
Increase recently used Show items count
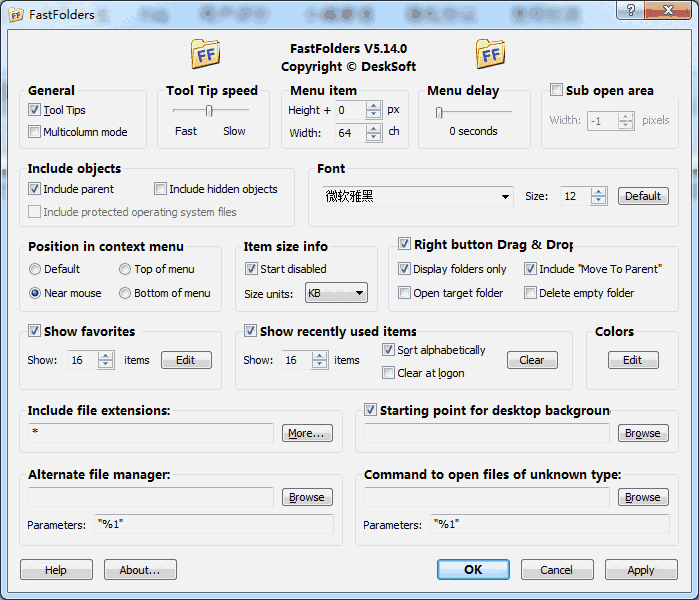click(x=319, y=356)
